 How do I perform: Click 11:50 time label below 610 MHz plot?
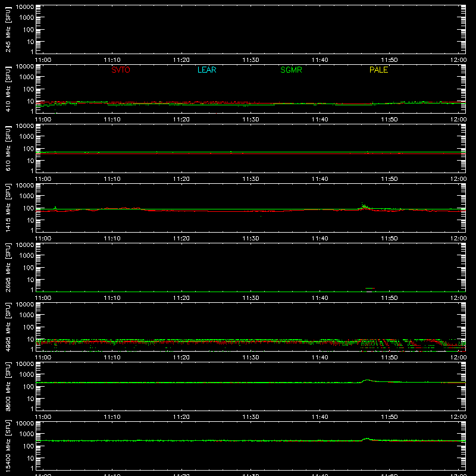pos(389,179)
